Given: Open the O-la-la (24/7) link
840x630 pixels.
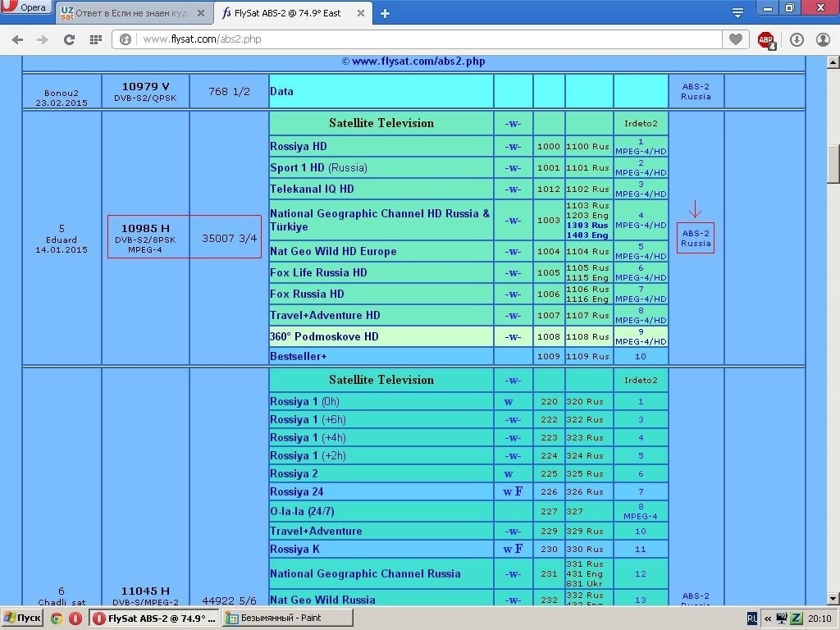Looking at the screenshot, I should click(x=302, y=512).
